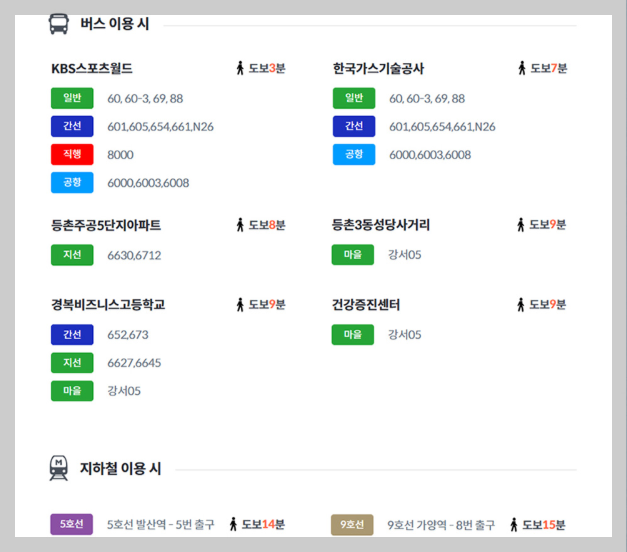Click the 6630,6712 bus numbers

[x=134, y=255]
